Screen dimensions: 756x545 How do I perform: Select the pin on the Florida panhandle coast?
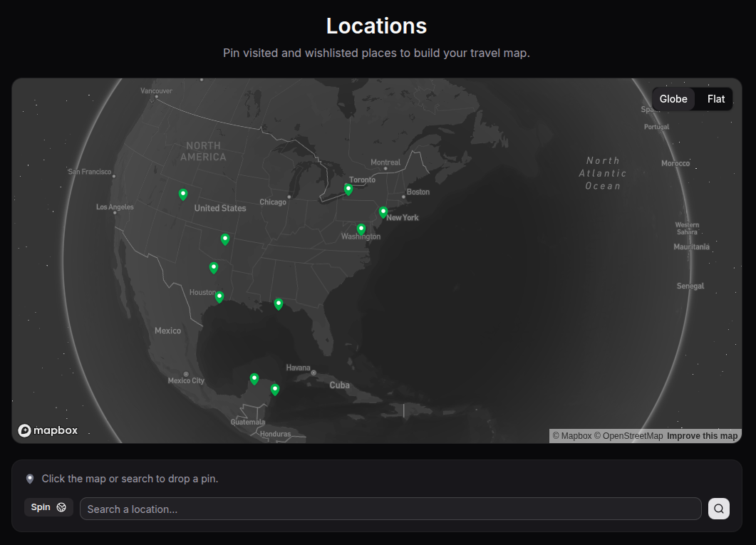click(279, 304)
